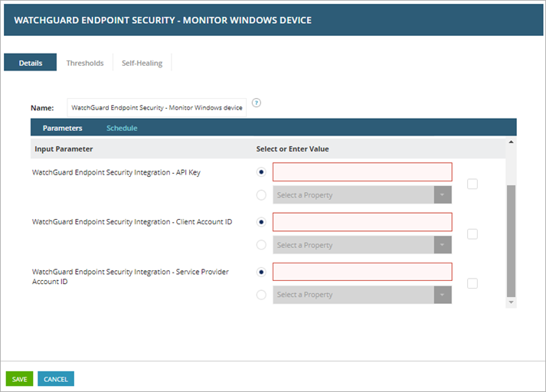Click the 'WatchGuard Endpoint Security Integration - Client Account ID' label

tap(132, 222)
